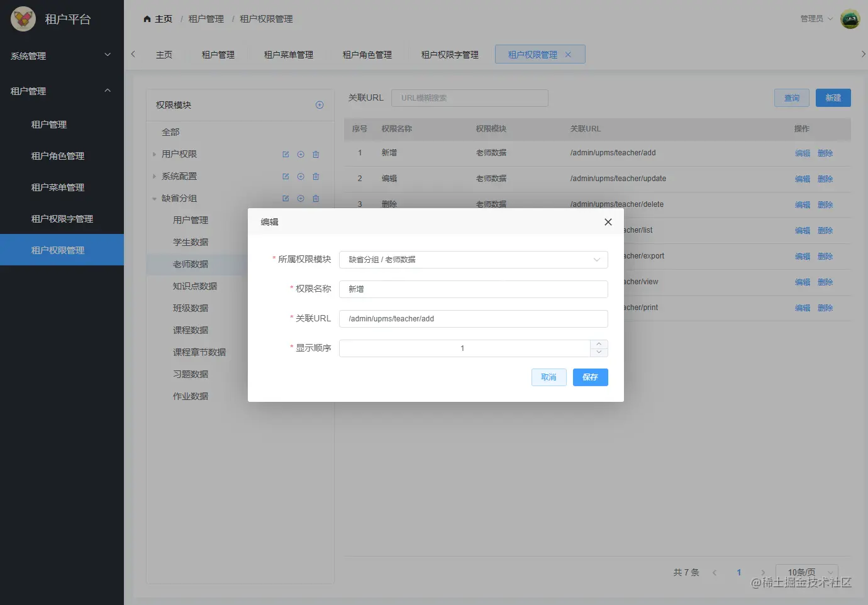Open 租户权限管理 in the sidebar
The image size is (868, 605).
pos(62,250)
